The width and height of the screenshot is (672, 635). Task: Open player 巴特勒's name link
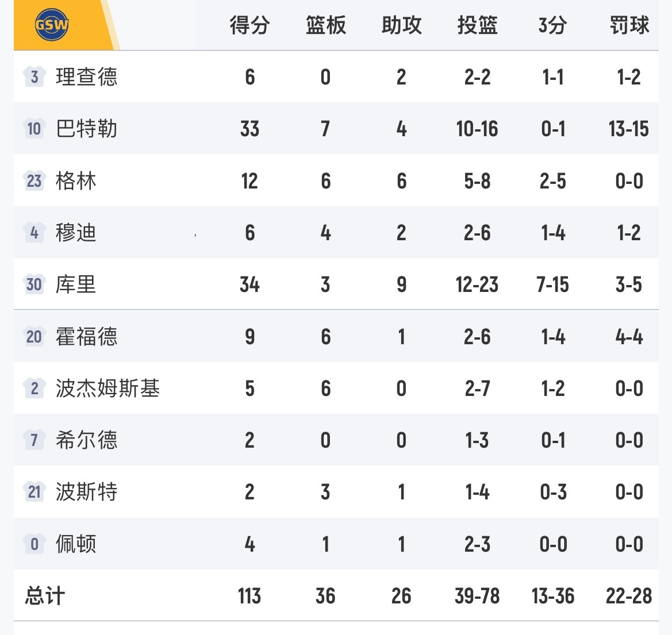coord(86,128)
